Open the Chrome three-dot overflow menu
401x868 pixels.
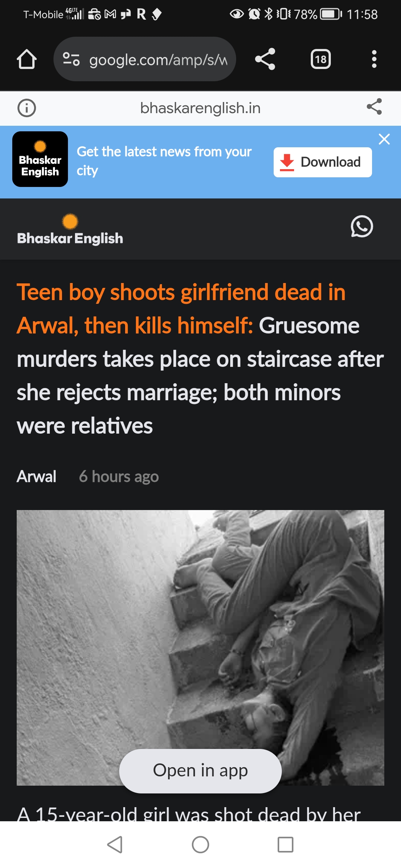(x=374, y=59)
